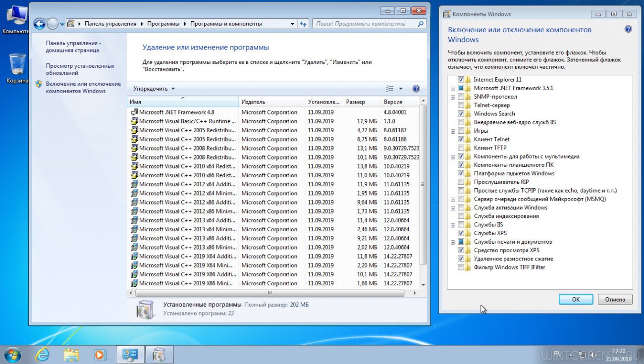Image resolution: width=644 pixels, height=364 pixels.
Task: Click the scroll-down arrow of the program list
Action: (x=423, y=285)
